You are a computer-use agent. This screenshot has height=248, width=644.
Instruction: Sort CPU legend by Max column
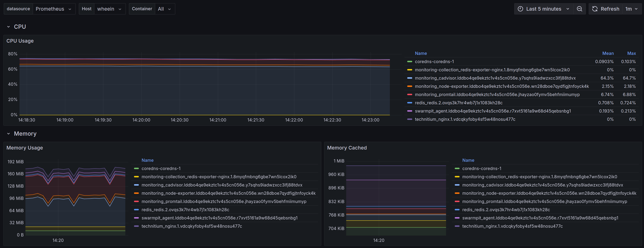pos(631,53)
